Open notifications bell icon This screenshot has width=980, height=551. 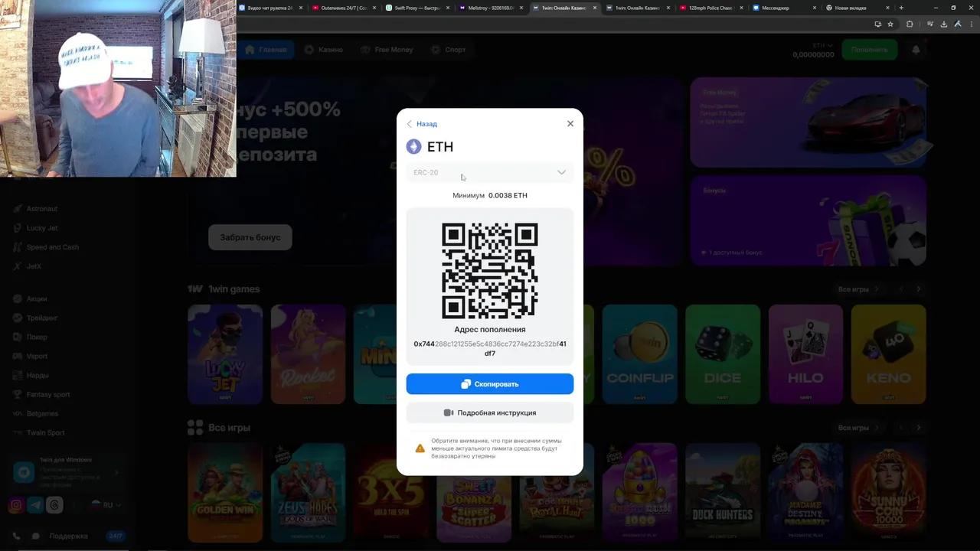[x=916, y=50]
